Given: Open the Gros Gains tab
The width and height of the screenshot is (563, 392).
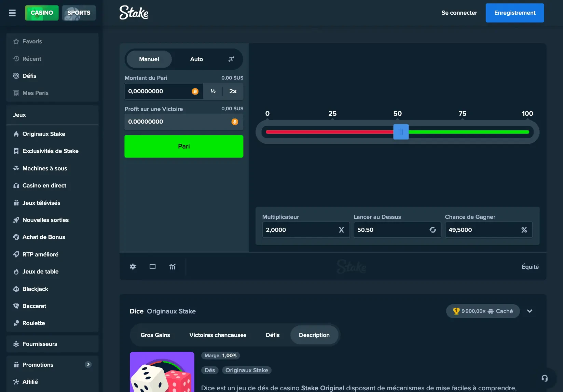Looking at the screenshot, I should click(155, 335).
